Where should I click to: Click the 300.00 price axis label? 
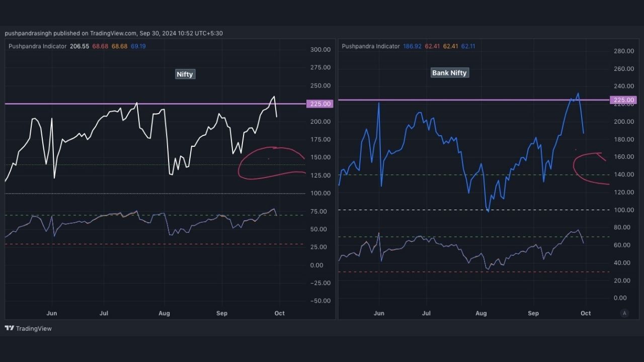click(x=320, y=50)
